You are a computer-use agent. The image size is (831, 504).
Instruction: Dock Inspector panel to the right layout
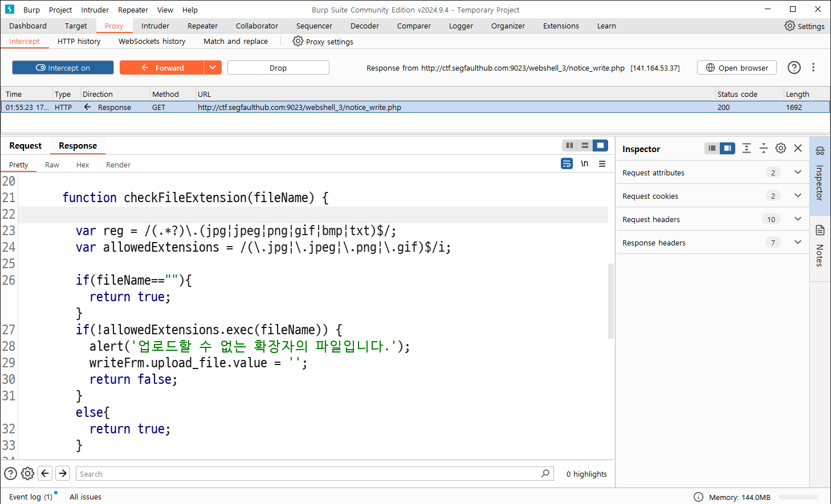(x=727, y=148)
